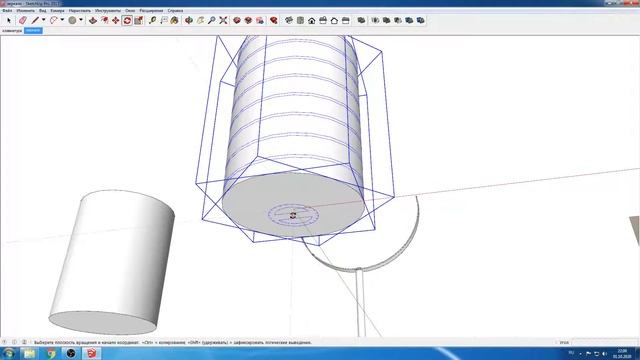Open the Изменить menu
This screenshot has width=640, height=360.
pyautogui.click(x=26, y=11)
